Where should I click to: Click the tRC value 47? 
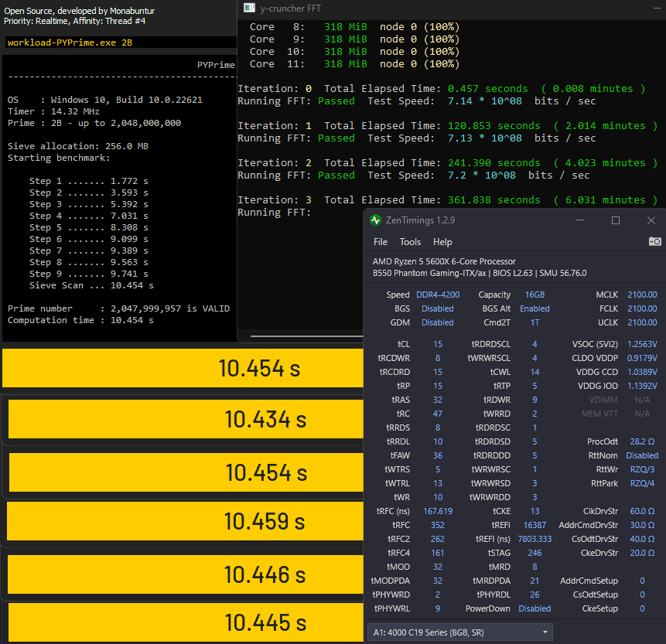(x=438, y=414)
